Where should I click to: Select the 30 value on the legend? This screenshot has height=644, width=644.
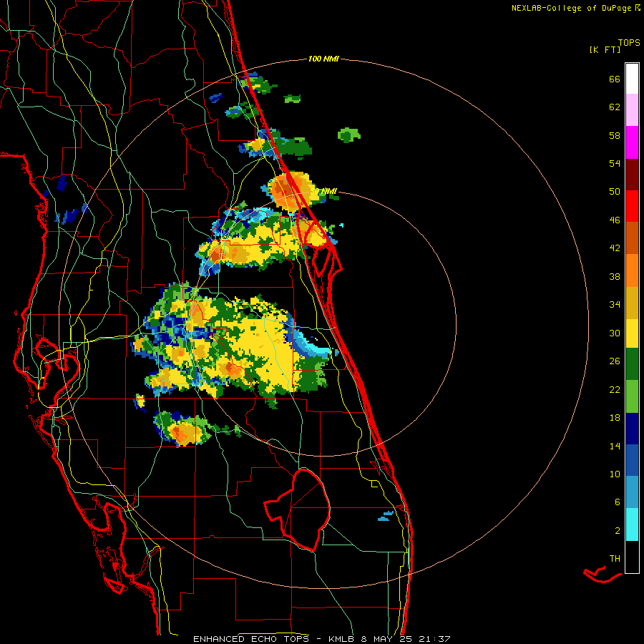tap(615, 333)
